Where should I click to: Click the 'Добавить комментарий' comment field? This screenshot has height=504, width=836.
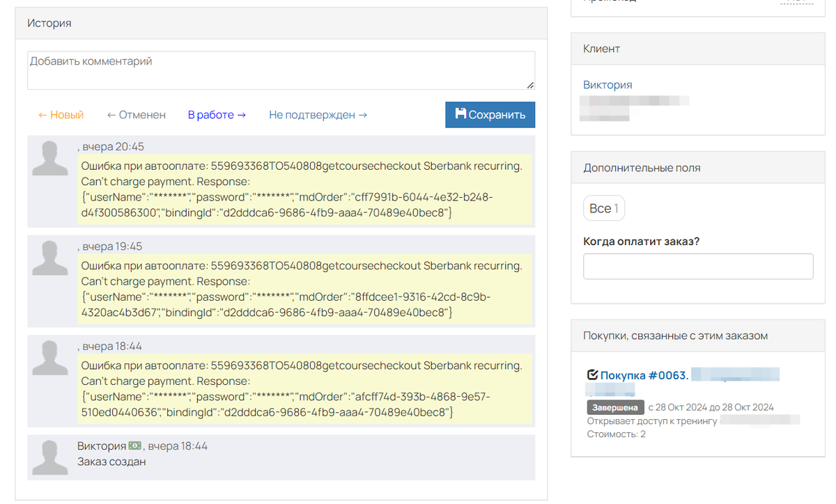tap(281, 70)
